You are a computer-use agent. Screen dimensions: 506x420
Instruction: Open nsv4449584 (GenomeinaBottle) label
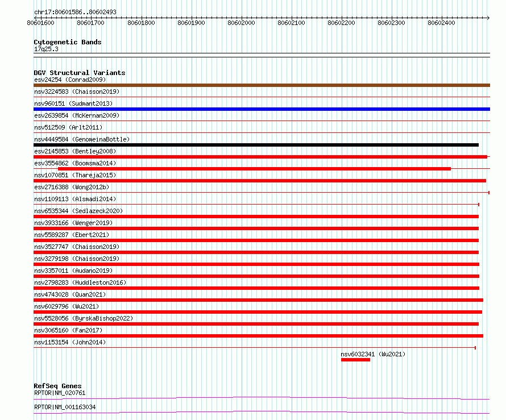tap(82, 139)
